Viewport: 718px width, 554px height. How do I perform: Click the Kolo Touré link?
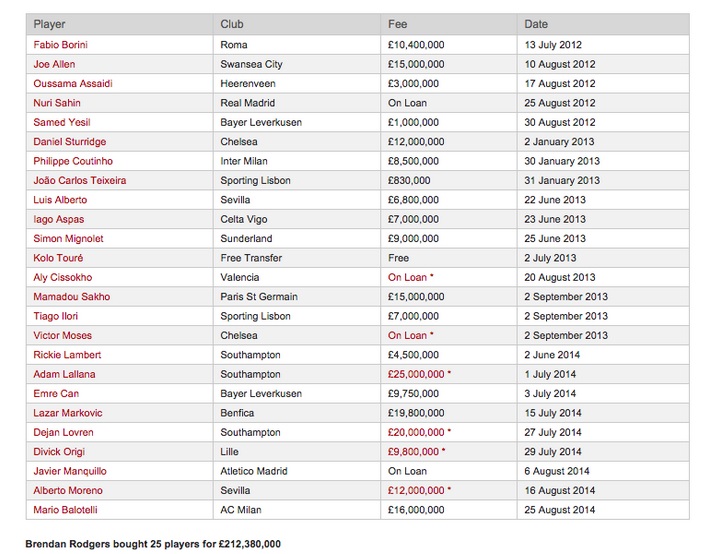(x=57, y=258)
